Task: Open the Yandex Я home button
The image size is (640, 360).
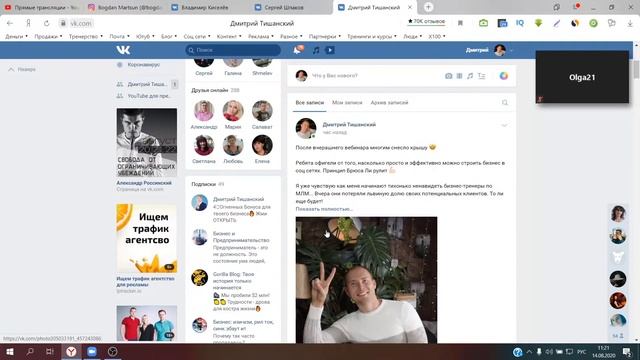Action: [28, 23]
